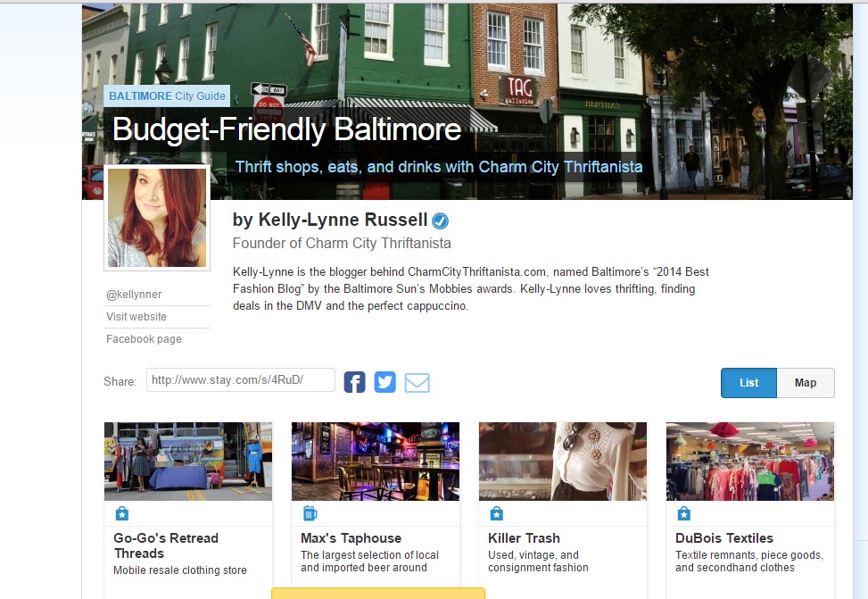The image size is (868, 599).
Task: Click beer mug icon on Max's Taphouse card
Action: 310,513
